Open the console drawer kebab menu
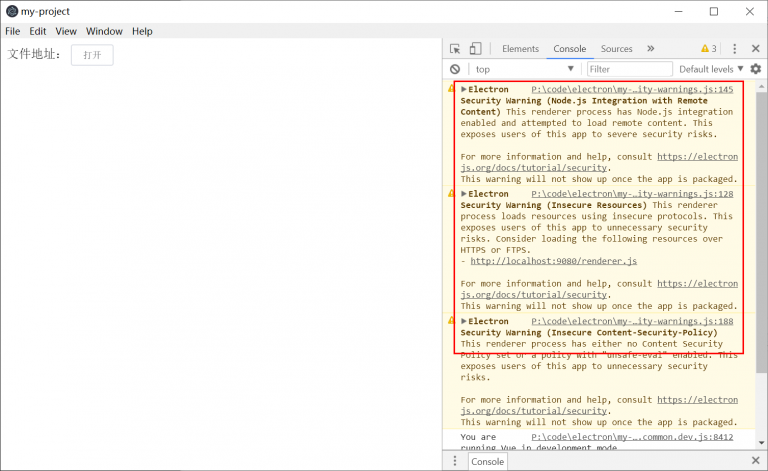This screenshot has height=471, width=768. pos(455,461)
